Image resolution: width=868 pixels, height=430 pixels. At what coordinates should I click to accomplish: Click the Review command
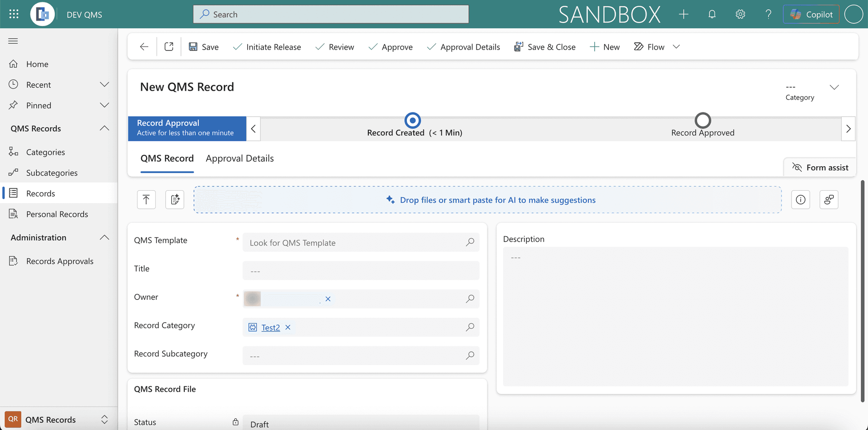tap(335, 47)
